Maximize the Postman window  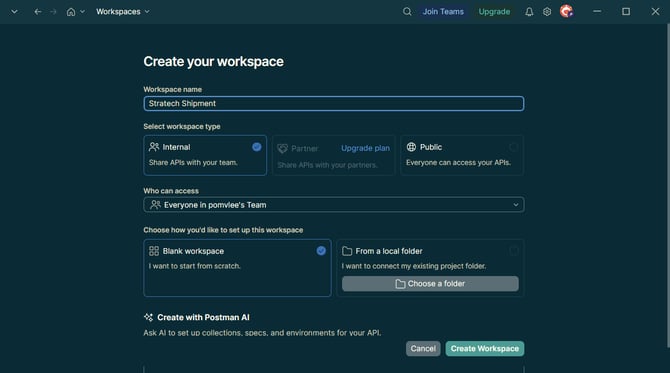[x=626, y=12]
